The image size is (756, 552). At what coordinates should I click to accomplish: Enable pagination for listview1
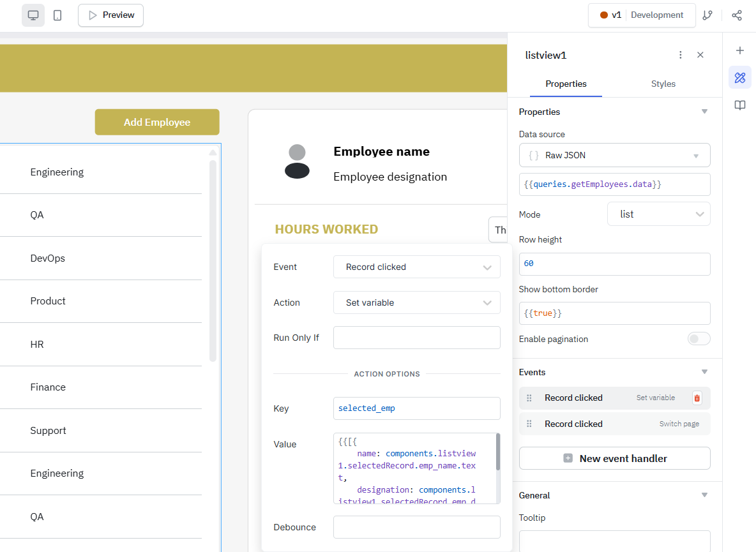point(699,339)
